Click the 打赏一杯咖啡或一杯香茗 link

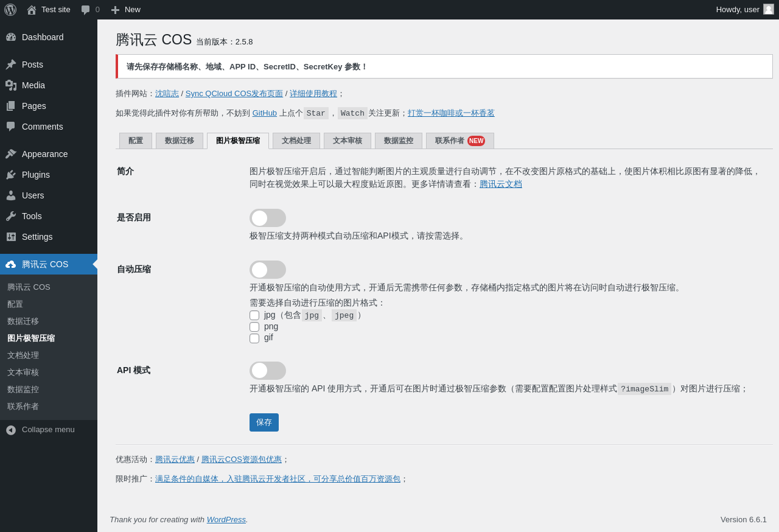coord(451,113)
